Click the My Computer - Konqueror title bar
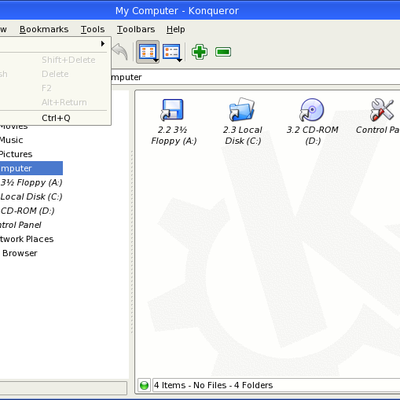 200,11
